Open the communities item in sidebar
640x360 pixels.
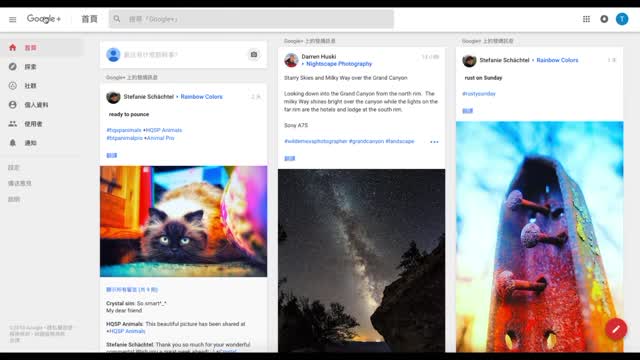coord(24,86)
